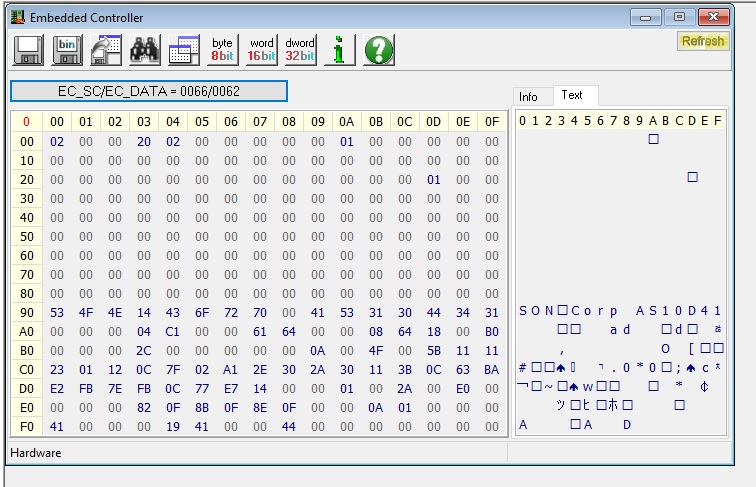Image resolution: width=756 pixels, height=487 pixels.
Task: Click value E0 in row D0
Action: (x=463, y=389)
